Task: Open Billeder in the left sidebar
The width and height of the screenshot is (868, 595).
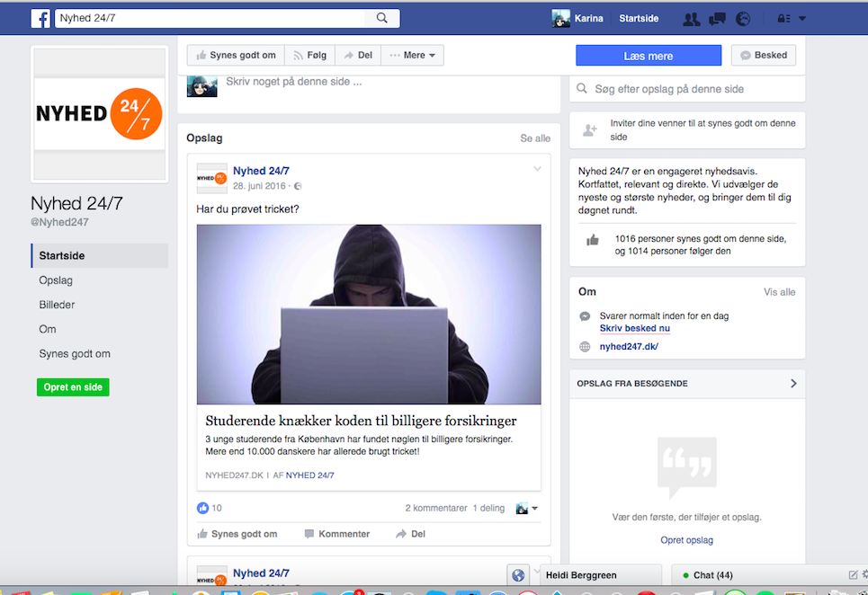Action: point(57,305)
